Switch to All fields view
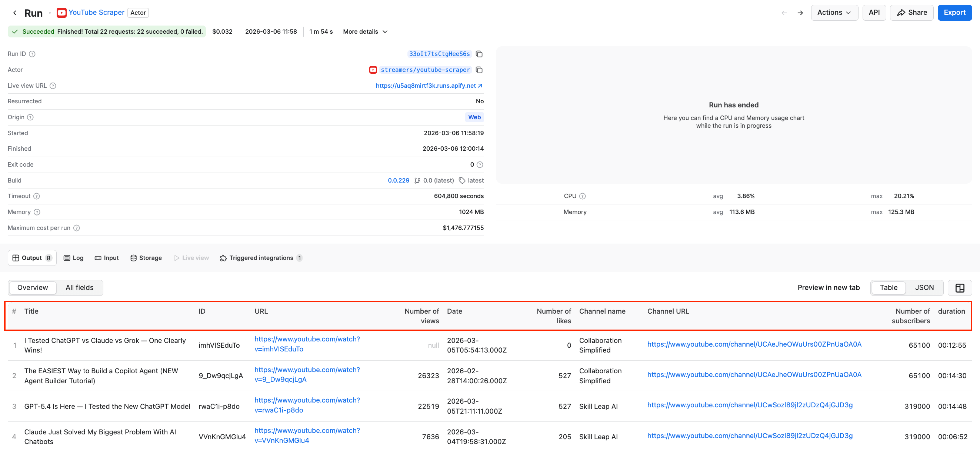The image size is (980, 454). pos(79,287)
